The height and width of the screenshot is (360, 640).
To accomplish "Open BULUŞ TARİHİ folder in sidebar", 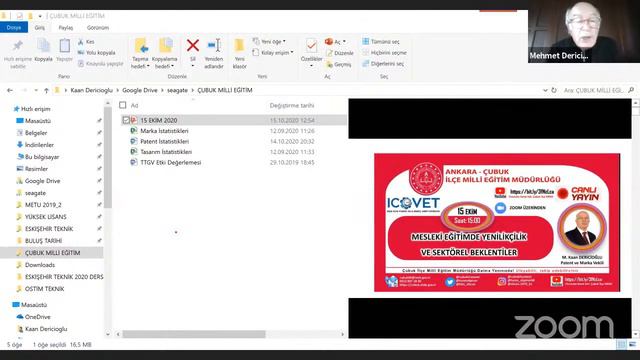I will click(x=43, y=241).
